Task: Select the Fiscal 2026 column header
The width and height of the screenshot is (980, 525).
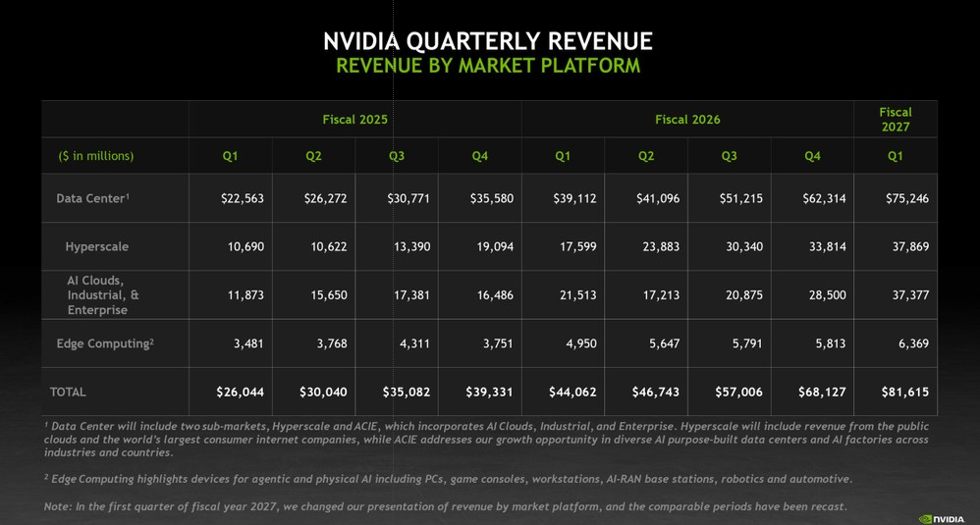Action: pos(687,120)
